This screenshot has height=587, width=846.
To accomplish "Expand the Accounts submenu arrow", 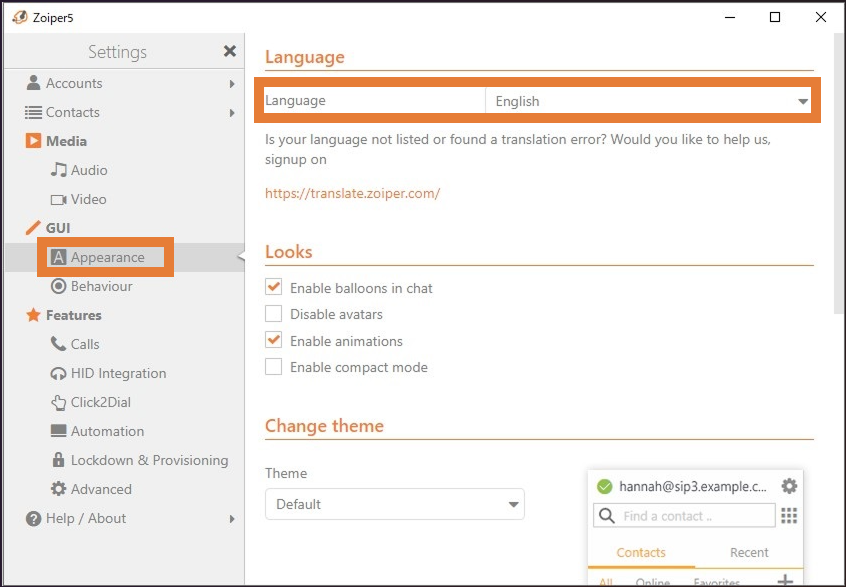I will pyautogui.click(x=232, y=84).
